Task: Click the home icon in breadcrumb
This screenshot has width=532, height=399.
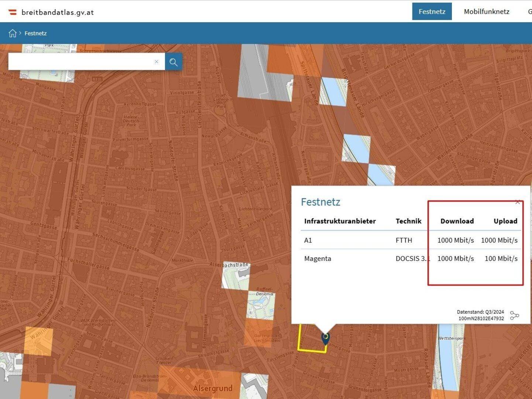Action: (x=13, y=33)
